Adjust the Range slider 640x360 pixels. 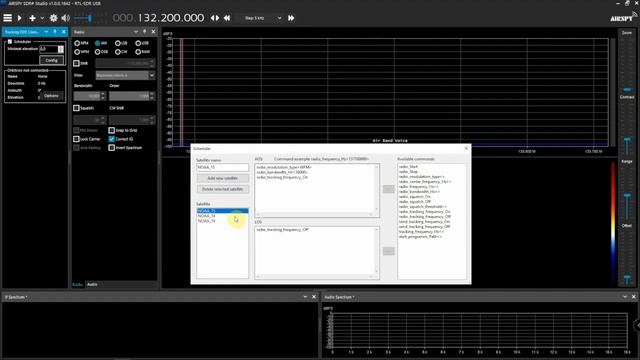pyautogui.click(x=627, y=196)
